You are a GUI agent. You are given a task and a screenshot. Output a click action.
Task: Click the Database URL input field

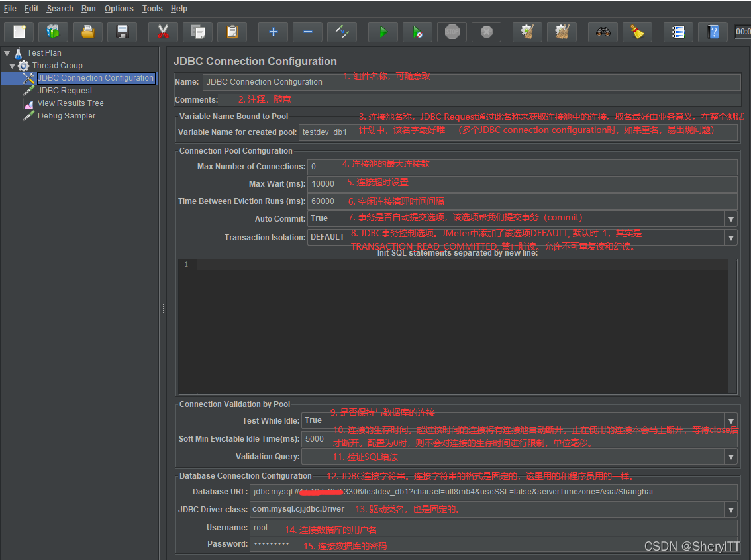pos(464,492)
